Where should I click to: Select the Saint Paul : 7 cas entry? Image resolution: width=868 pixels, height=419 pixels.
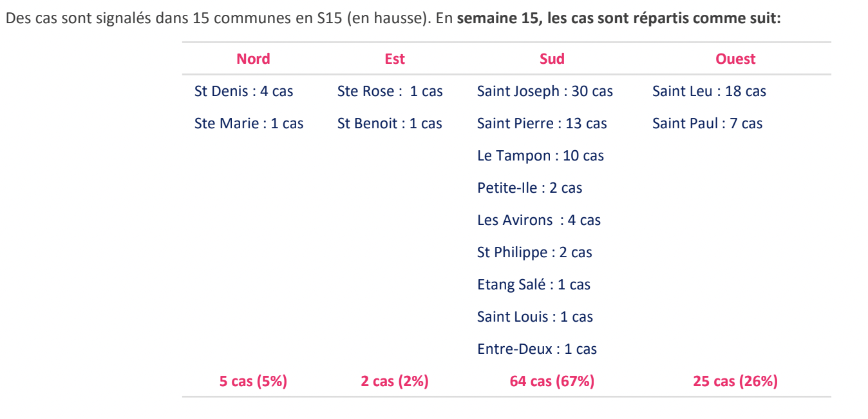coord(707,124)
